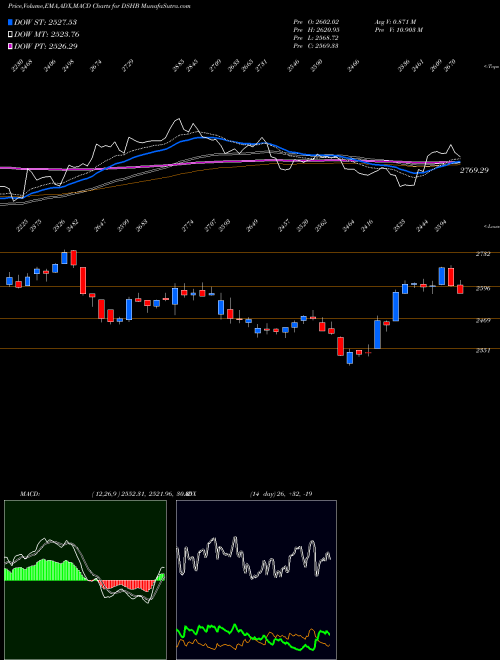500x660 pixels.
Task: Open the MACD histogram chart panel
Action: click(85, 580)
